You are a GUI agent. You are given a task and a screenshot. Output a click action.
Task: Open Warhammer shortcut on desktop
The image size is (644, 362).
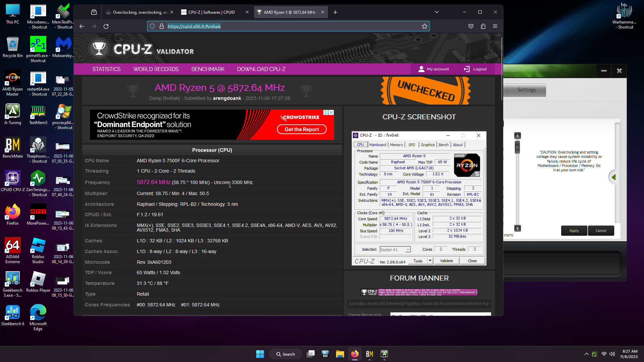coord(624,16)
